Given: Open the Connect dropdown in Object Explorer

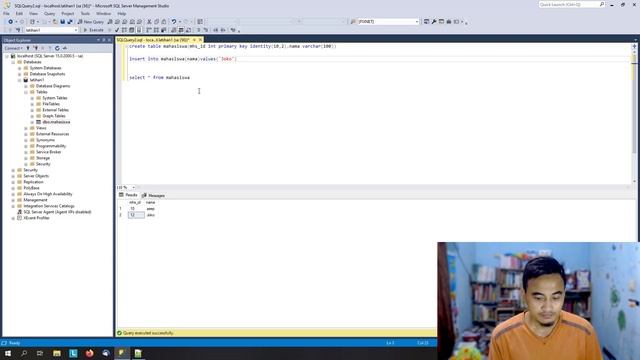Looking at the screenshot, I should pos(13,48).
